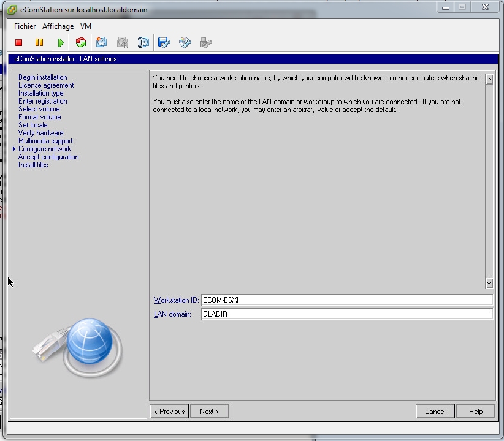Image resolution: width=504 pixels, height=441 pixels.
Task: Cancel the eComStation installation
Action: coord(435,412)
